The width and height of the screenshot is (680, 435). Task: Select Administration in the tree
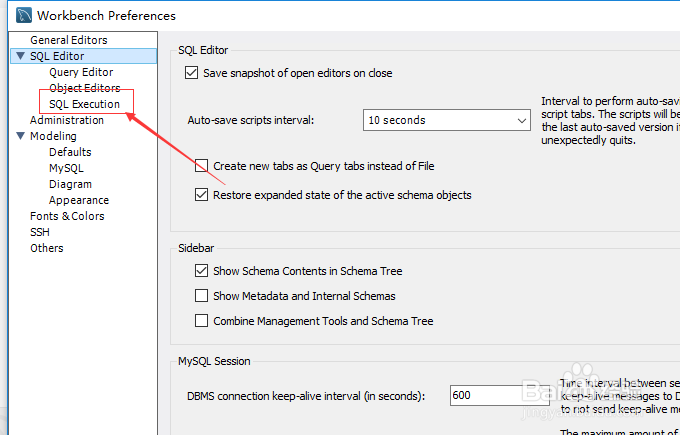click(67, 120)
